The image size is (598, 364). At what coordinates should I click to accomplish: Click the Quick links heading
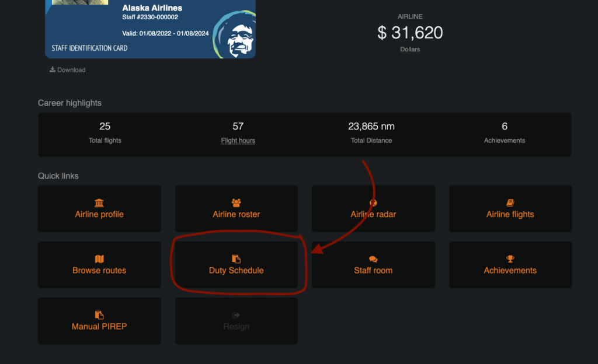[58, 176]
